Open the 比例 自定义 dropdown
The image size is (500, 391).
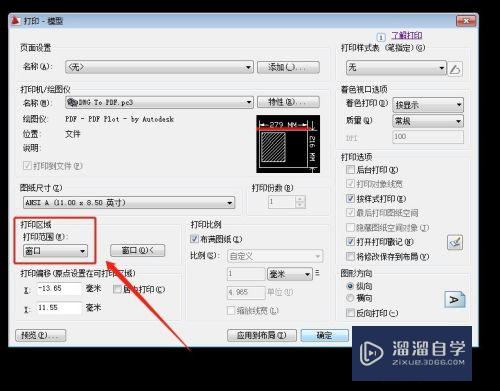tap(275, 256)
